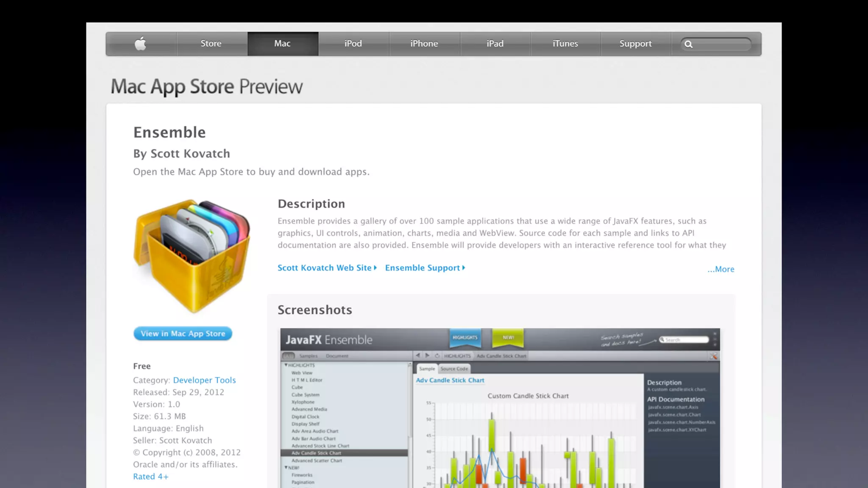
Task: Click the back arrow in the Ensemble toolbar
Action: point(418,355)
